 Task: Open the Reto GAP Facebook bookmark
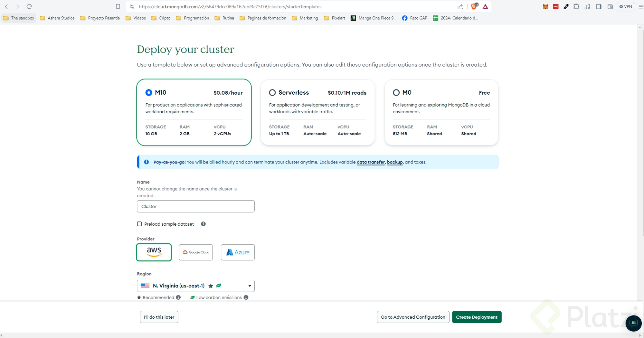[414, 18]
